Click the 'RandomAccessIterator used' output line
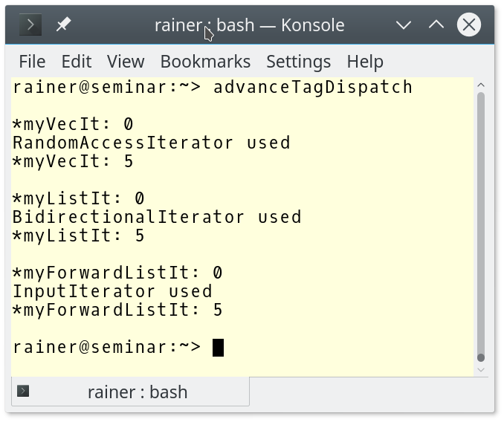 point(151,143)
